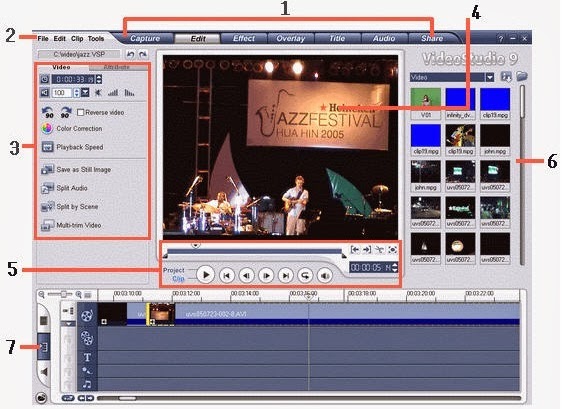Select the infinity_dv library thumbnail
Screen dimensions: 562x409
[x=460, y=103]
